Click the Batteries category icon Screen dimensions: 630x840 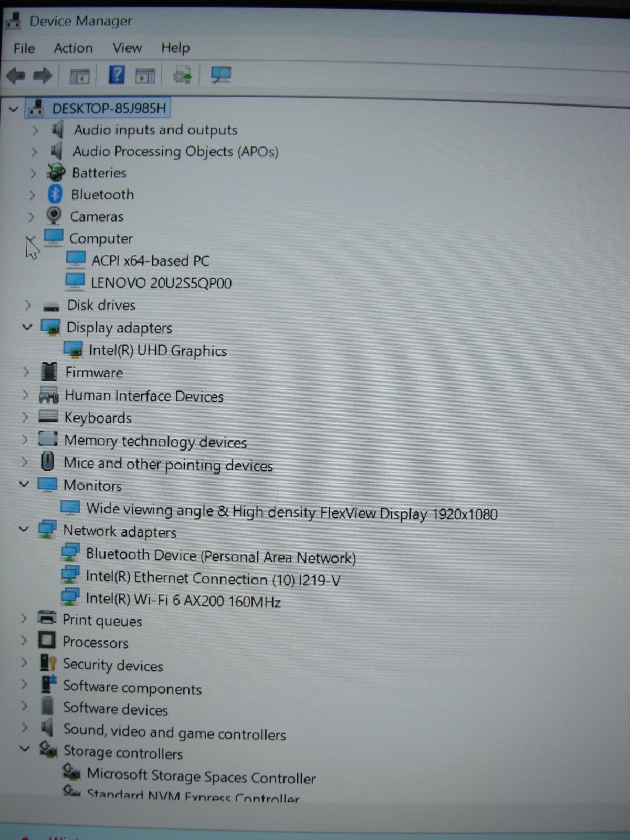[56, 172]
